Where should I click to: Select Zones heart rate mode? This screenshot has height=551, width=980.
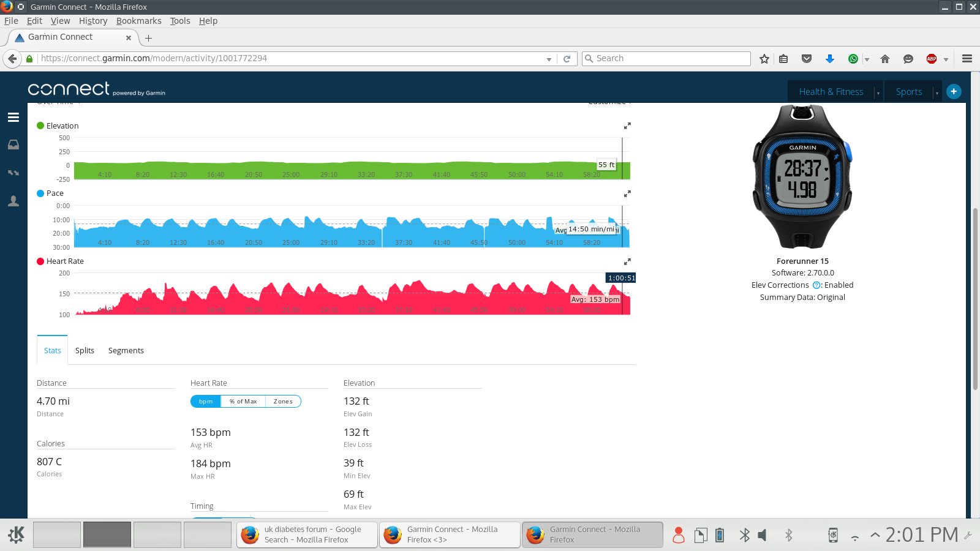(x=283, y=402)
